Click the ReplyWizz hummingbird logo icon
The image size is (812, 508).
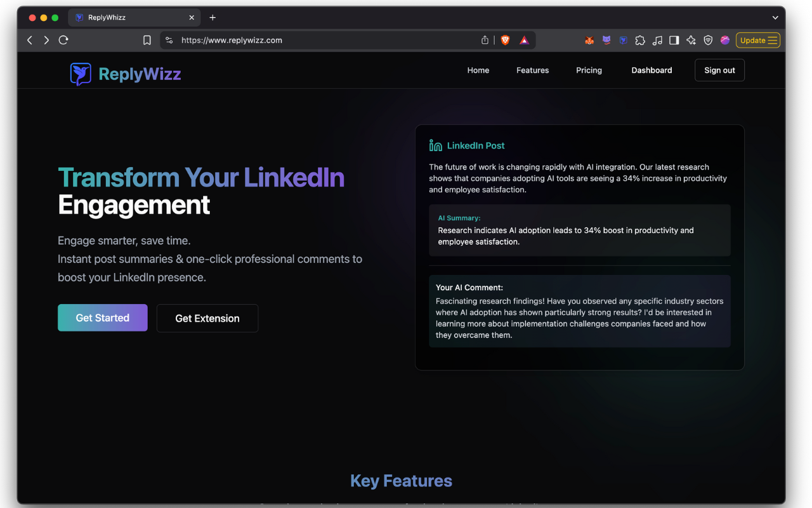(81, 74)
